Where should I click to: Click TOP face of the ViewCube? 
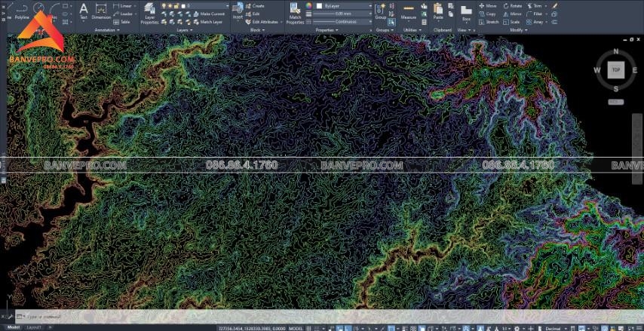click(615, 70)
